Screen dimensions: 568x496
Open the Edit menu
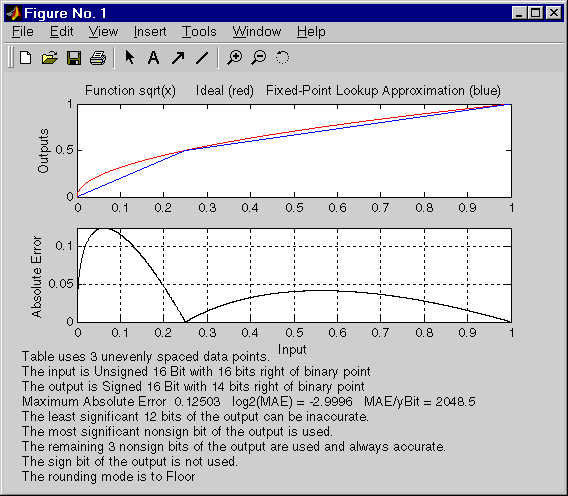click(62, 32)
